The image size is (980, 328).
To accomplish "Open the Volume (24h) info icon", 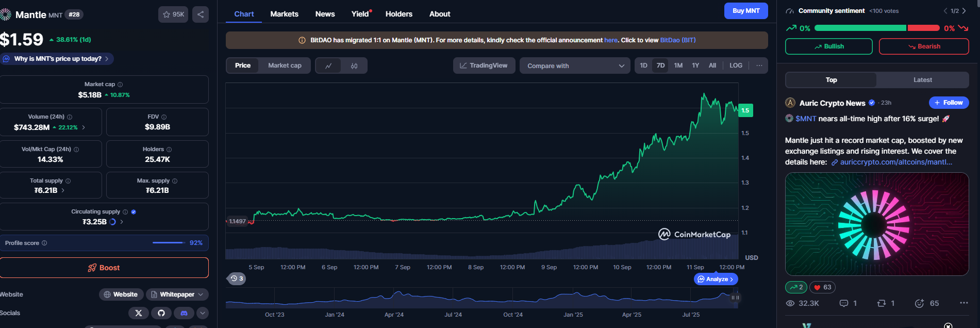I will [70, 117].
